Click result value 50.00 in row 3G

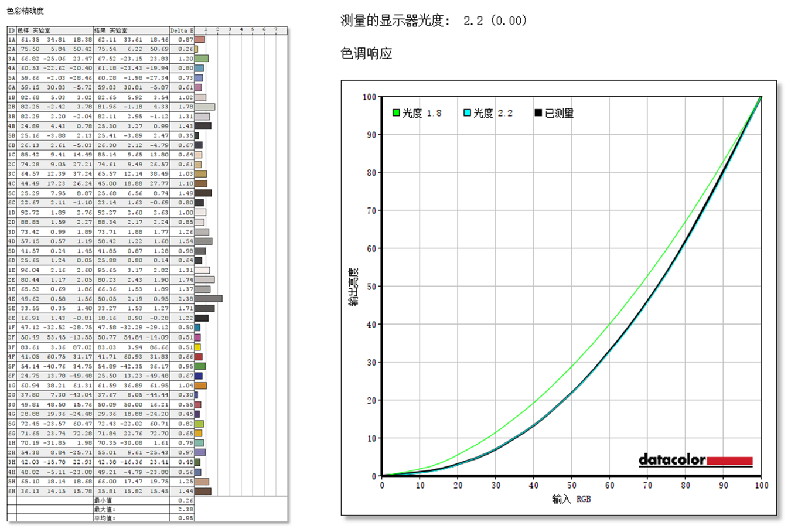(133, 404)
